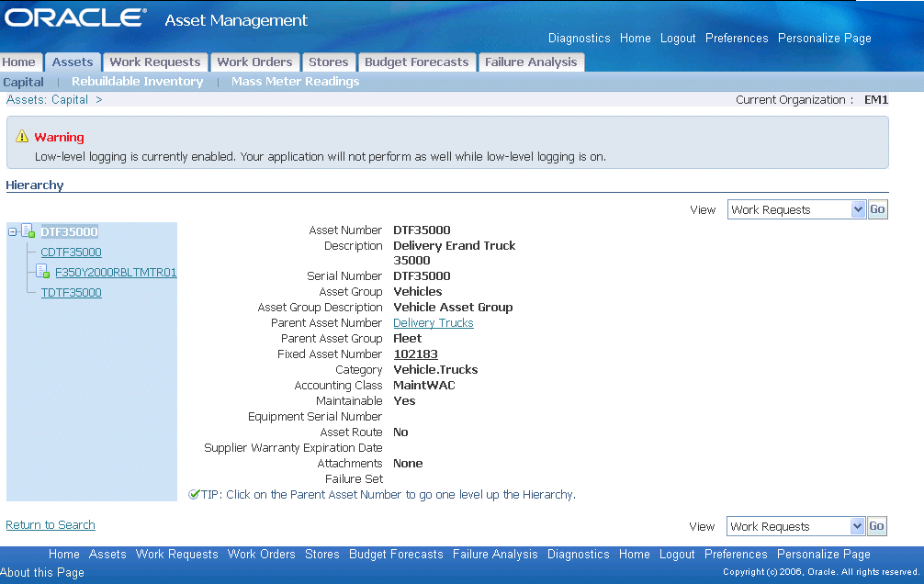The image size is (924, 584).
Task: Click Diagnostics in the top header
Action: [x=580, y=39]
